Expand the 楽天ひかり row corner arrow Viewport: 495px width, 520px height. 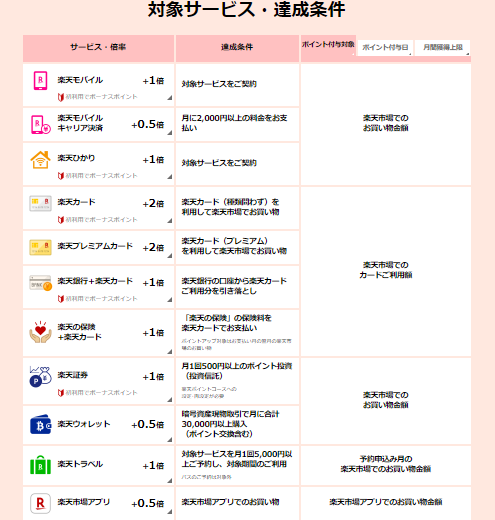click(170, 177)
